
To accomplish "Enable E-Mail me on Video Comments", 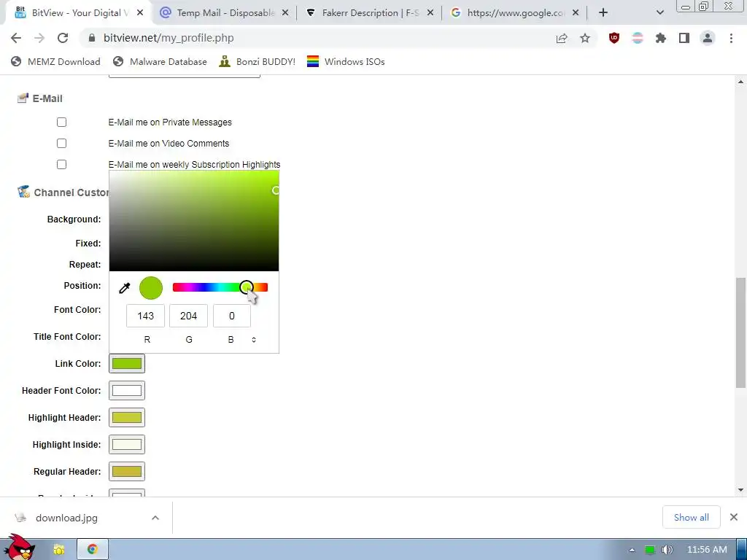I will tap(61, 144).
